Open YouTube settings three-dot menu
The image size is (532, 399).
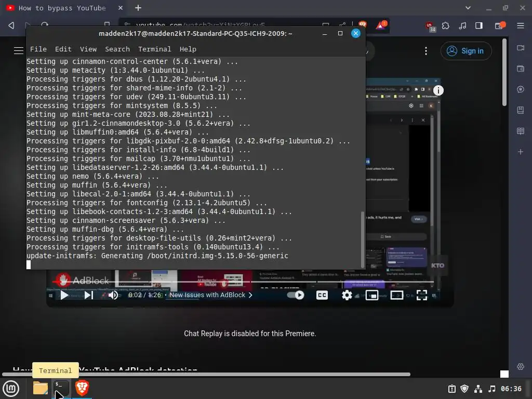pos(426,51)
